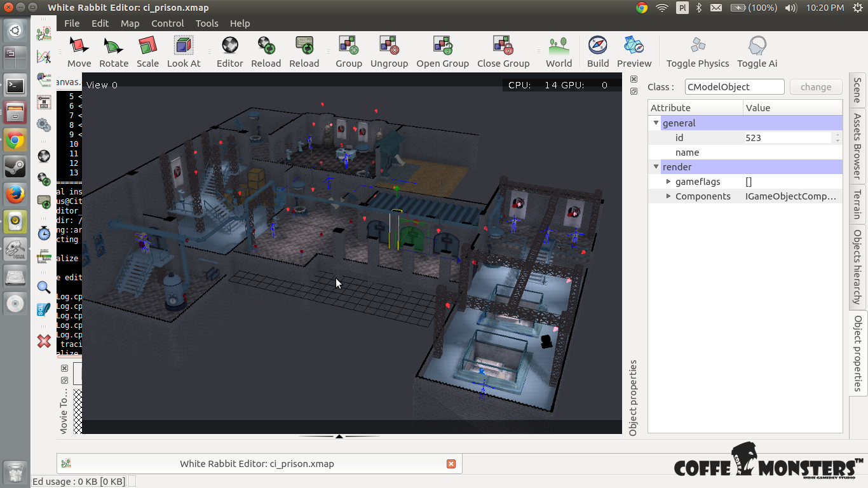Ungroup the selected objects
Image resolution: width=868 pixels, height=488 pixels.
pyautogui.click(x=389, y=52)
